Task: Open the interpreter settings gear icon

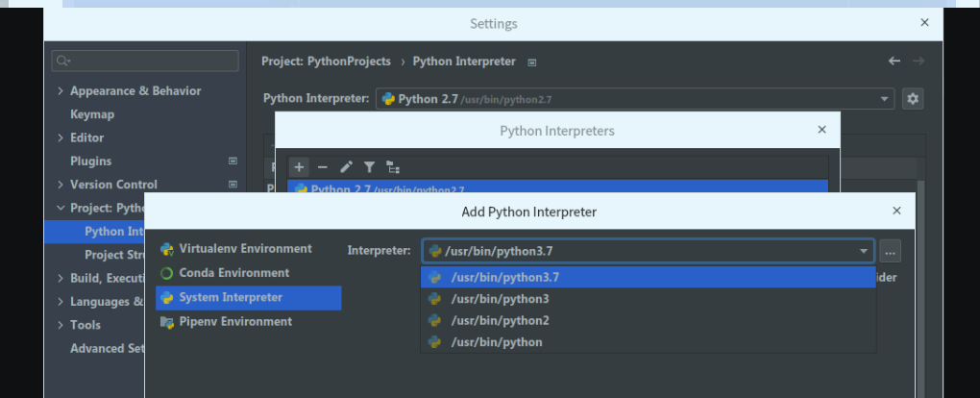Action: pyautogui.click(x=913, y=98)
